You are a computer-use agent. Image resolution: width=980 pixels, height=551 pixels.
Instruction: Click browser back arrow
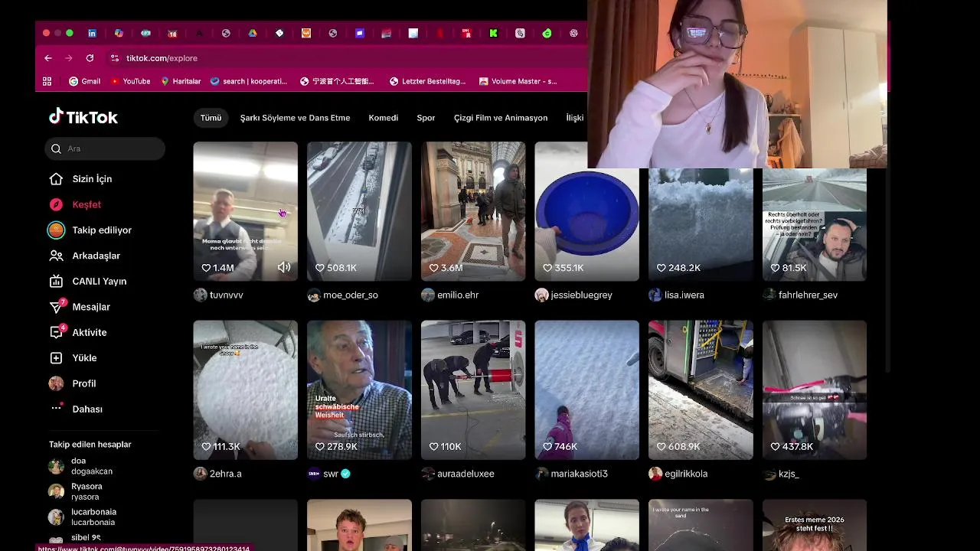(x=48, y=58)
